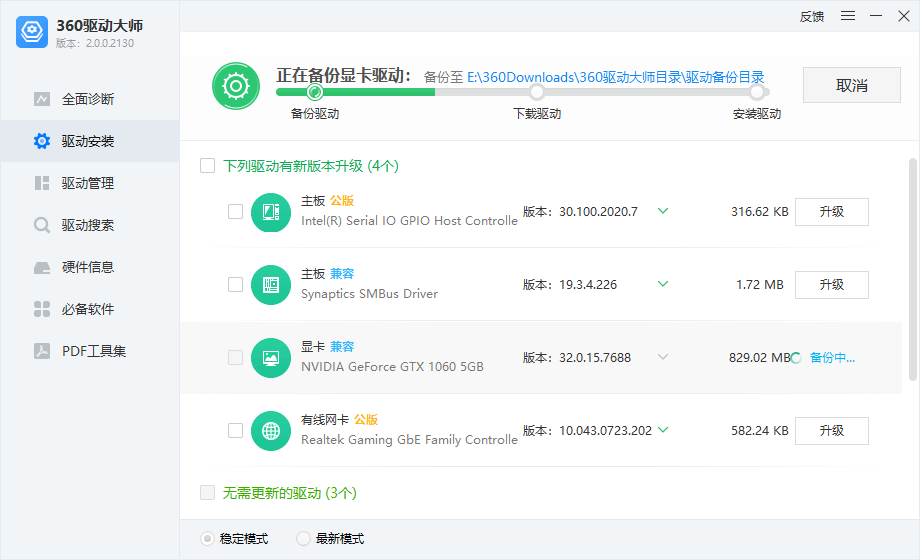Click the blue gear icon beside 驱动安装
This screenshot has width=920, height=560.
pyautogui.click(x=42, y=141)
